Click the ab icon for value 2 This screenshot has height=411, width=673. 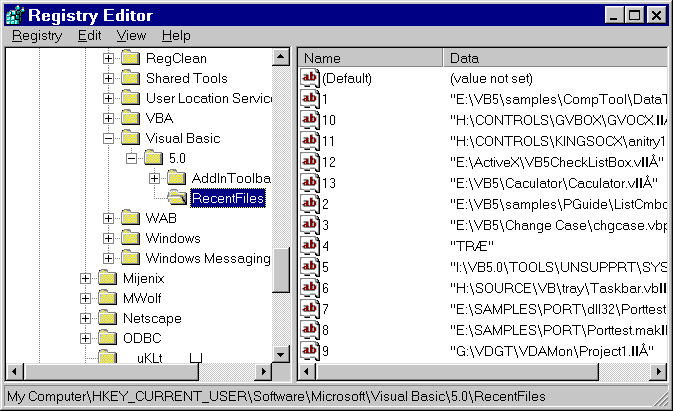310,204
